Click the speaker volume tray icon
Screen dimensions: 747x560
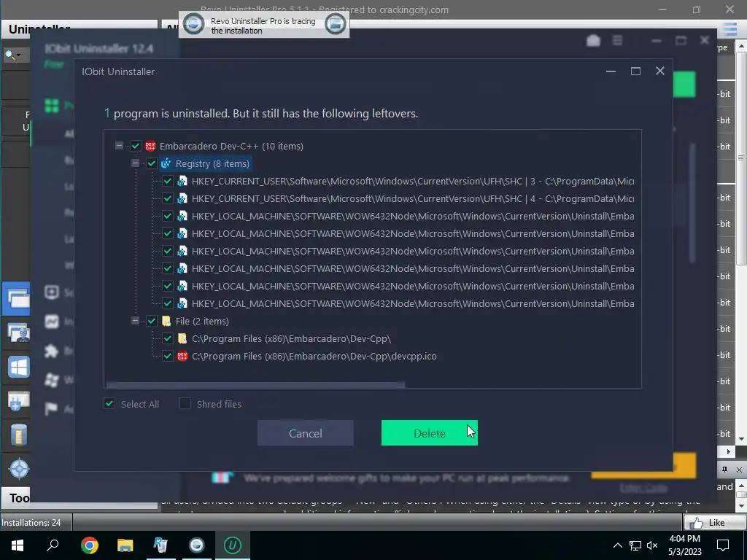[652, 545]
